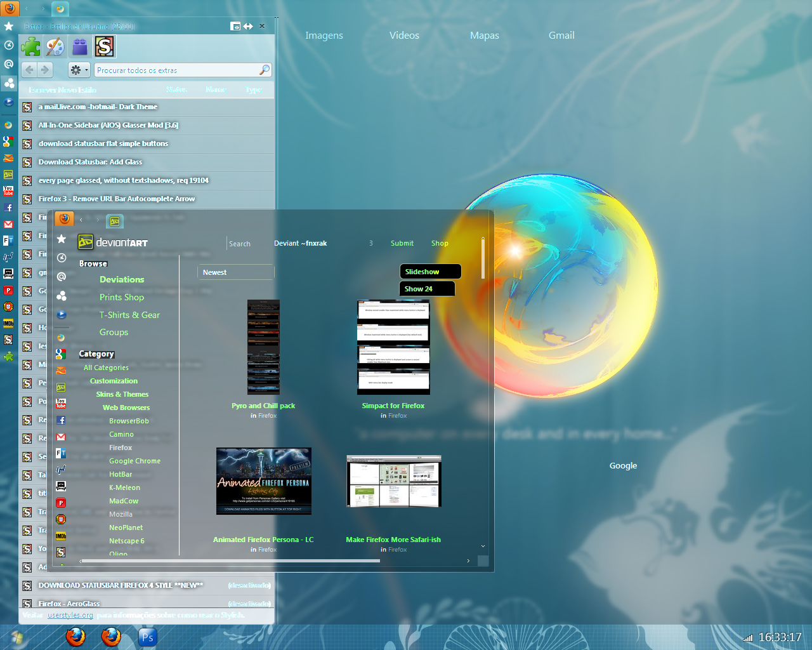Toggle sidebar width with double-arrow icon

coord(248,26)
